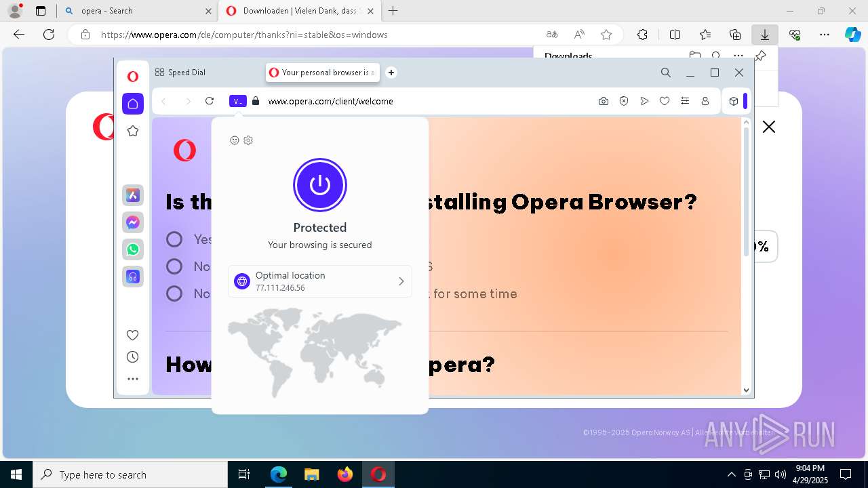This screenshot has width=868, height=488.
Task: Open the music player in Opera sidebar
Action: pos(133,277)
